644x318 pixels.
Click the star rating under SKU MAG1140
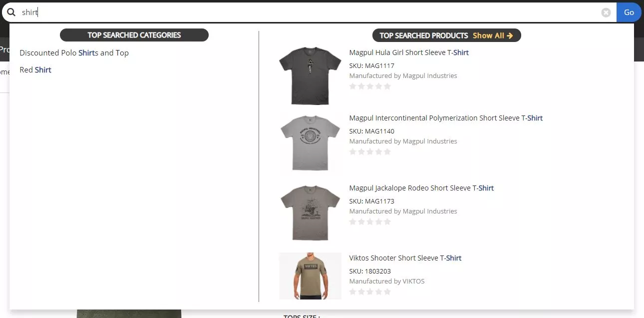click(x=370, y=151)
